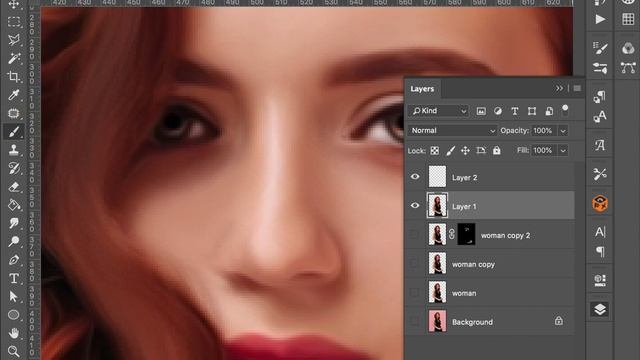Open the Swatches grid panel
The image size is (640, 360).
tap(628, 19)
